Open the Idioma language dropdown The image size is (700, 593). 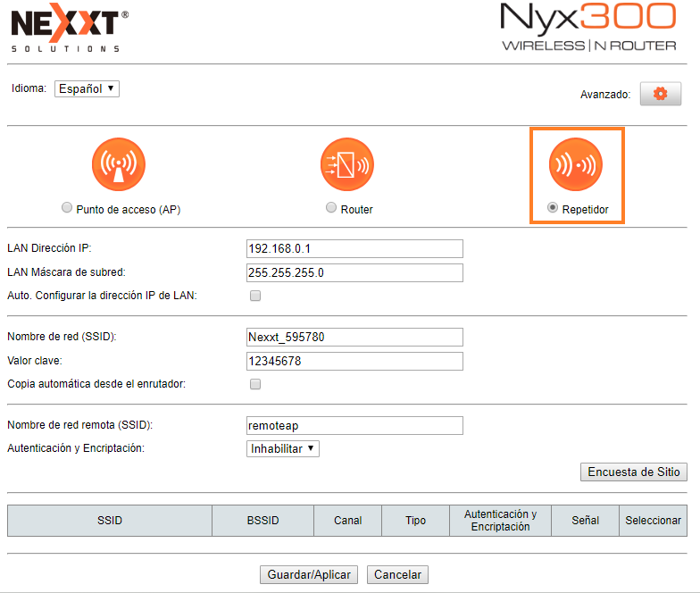pyautogui.click(x=87, y=88)
